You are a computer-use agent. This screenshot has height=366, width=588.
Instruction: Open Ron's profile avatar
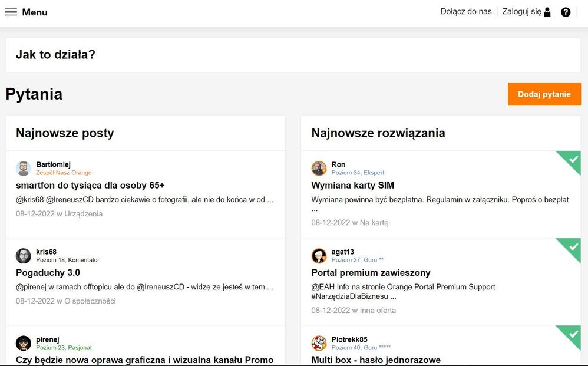tap(319, 169)
